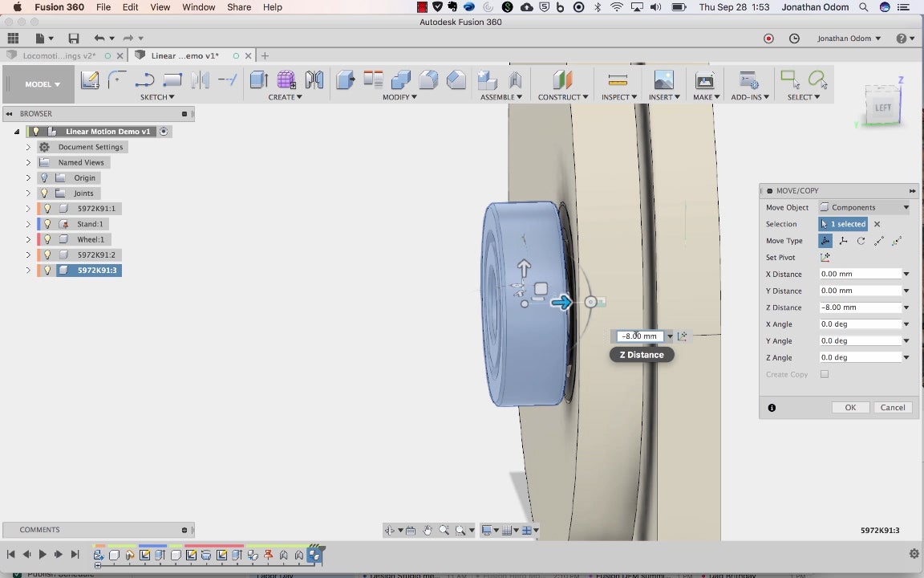Hide the Origin folder with its bulb
The height and width of the screenshot is (578, 924).
click(x=44, y=177)
